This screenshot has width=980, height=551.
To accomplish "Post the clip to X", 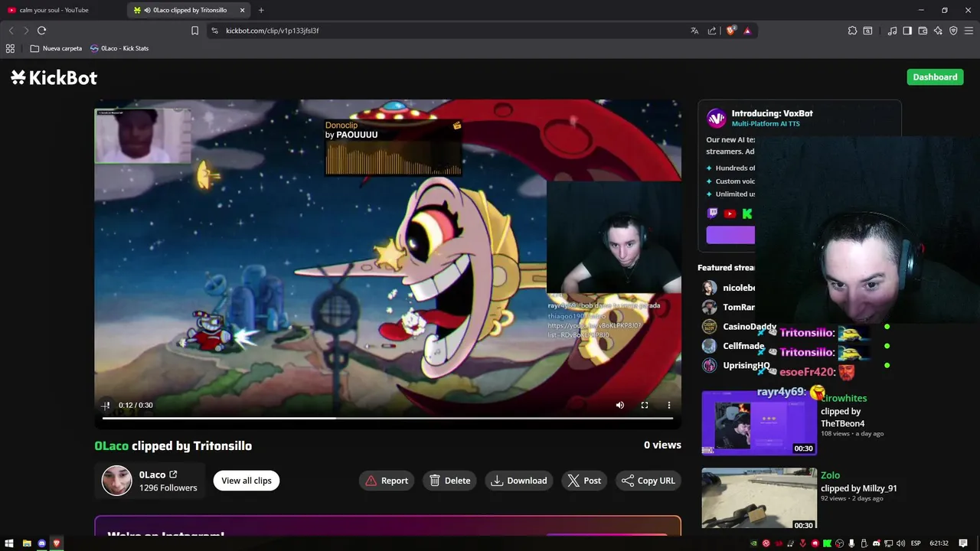I will click(x=584, y=481).
